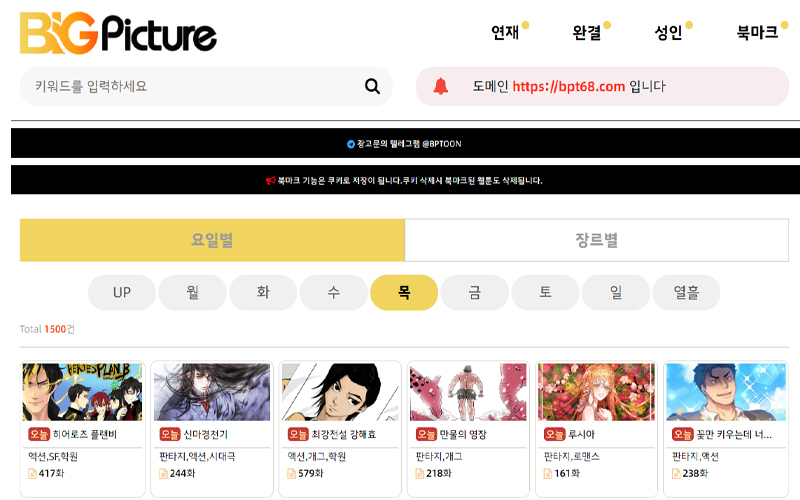Select the 일 day filter
The width and height of the screenshot is (800, 500).
[616, 292]
